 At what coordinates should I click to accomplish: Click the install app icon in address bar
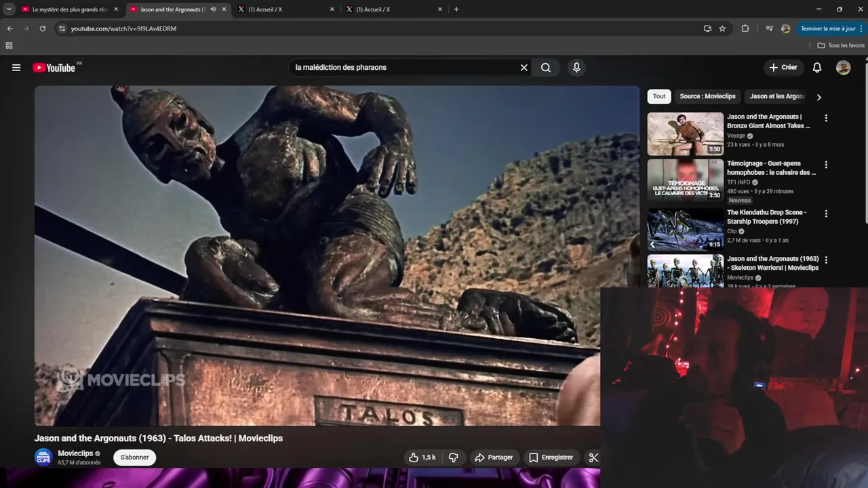click(x=707, y=28)
